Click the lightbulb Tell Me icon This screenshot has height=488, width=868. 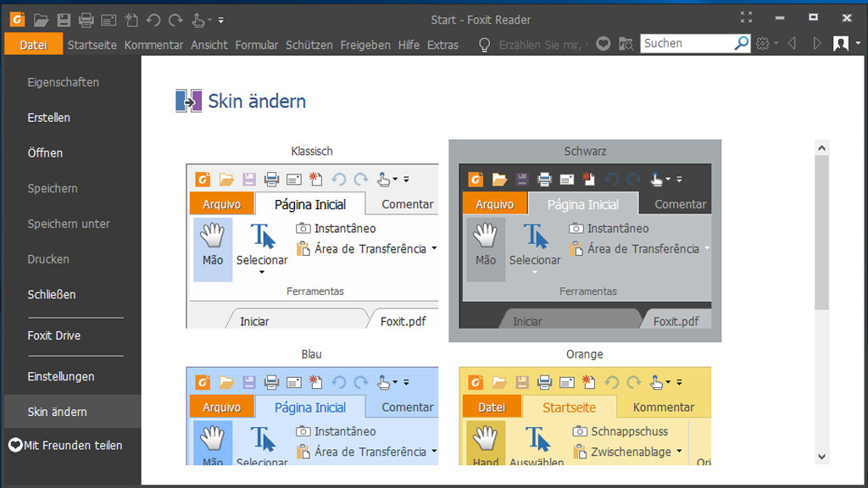coord(484,45)
